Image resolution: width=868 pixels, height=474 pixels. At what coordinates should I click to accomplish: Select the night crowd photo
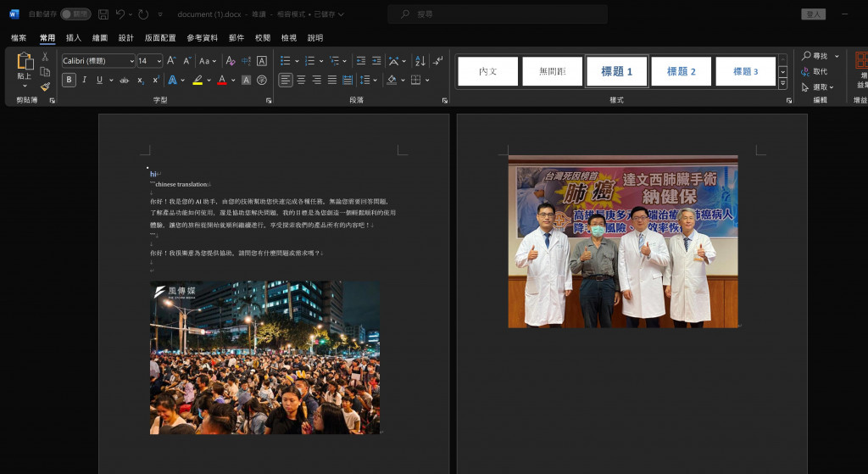pos(264,357)
